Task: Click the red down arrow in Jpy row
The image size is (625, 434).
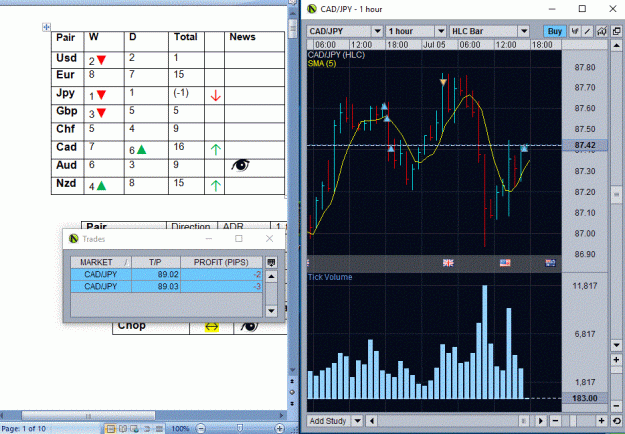Action: coord(215,95)
